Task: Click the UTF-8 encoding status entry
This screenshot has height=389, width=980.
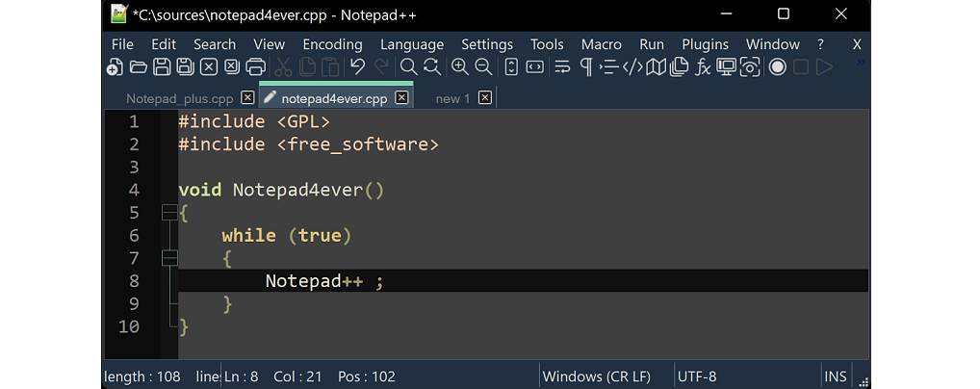Action: 697,376
